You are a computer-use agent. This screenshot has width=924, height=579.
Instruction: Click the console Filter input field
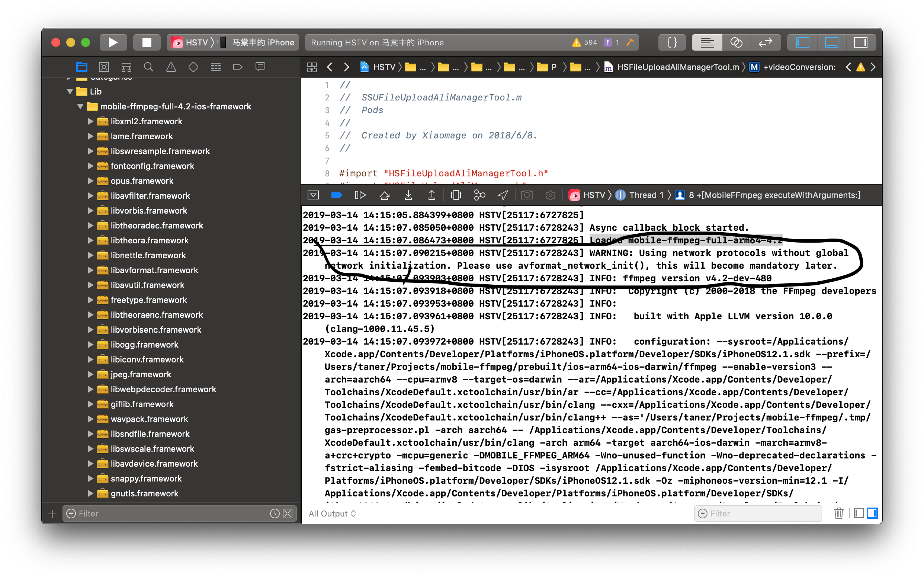[758, 513]
